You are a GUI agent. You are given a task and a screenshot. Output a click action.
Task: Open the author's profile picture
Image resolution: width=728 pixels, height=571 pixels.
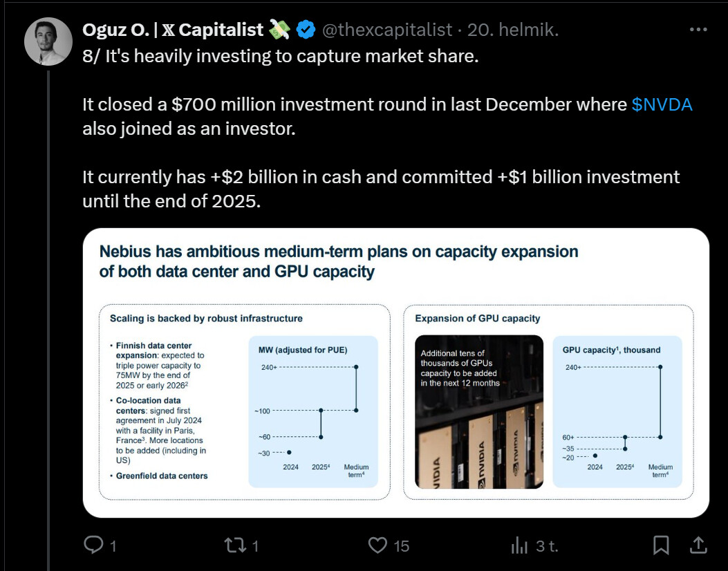48,41
